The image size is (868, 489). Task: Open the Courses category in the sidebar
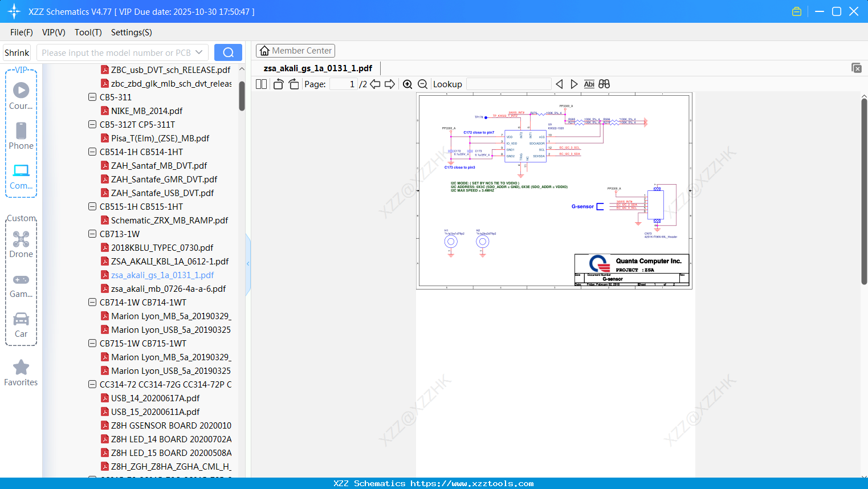pos(21,96)
